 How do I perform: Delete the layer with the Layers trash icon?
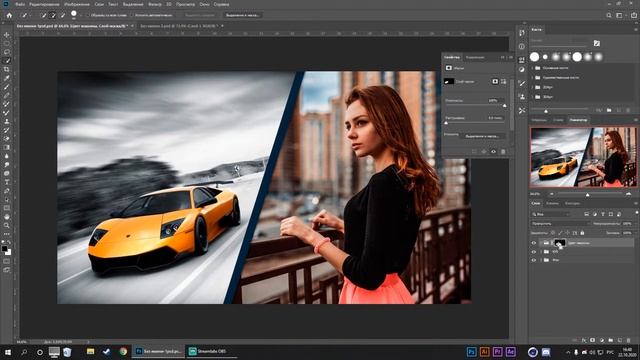pyautogui.click(x=629, y=340)
